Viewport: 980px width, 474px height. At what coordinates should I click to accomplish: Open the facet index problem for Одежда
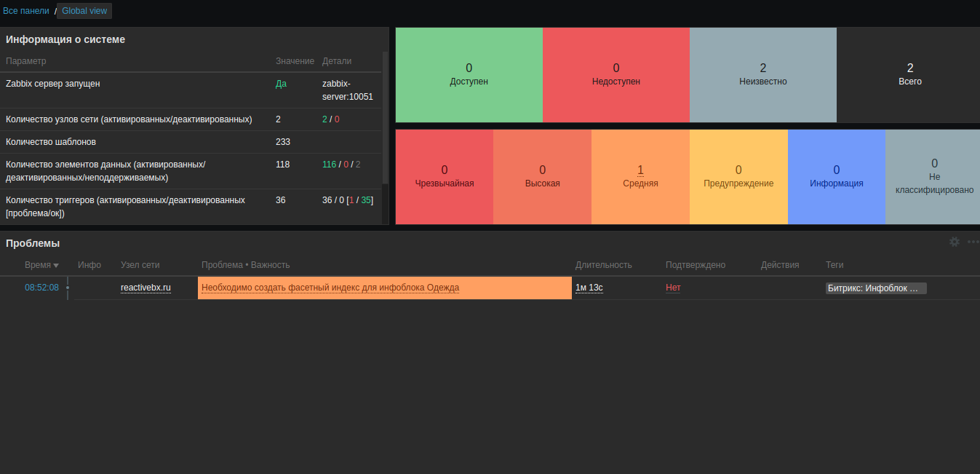pos(330,288)
